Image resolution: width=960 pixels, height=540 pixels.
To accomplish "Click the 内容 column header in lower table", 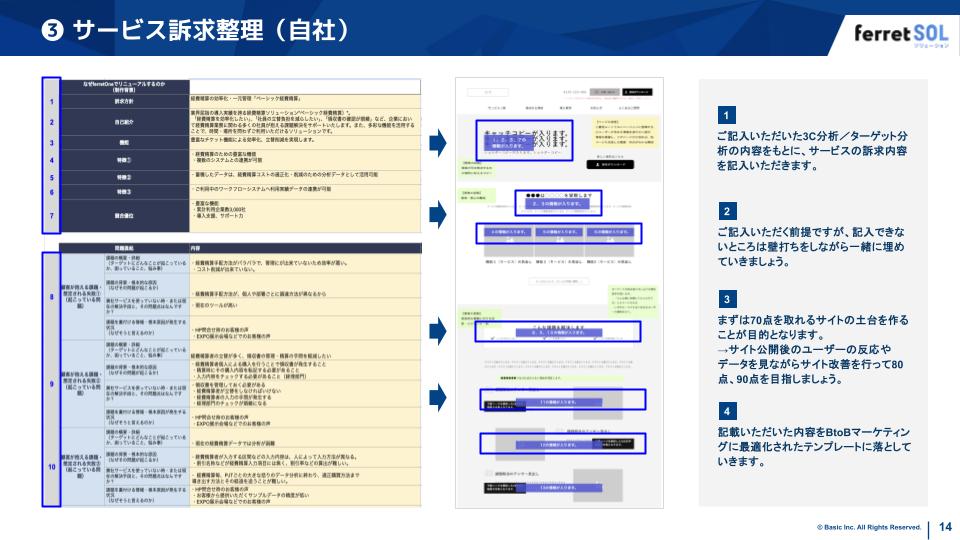I will (x=305, y=248).
